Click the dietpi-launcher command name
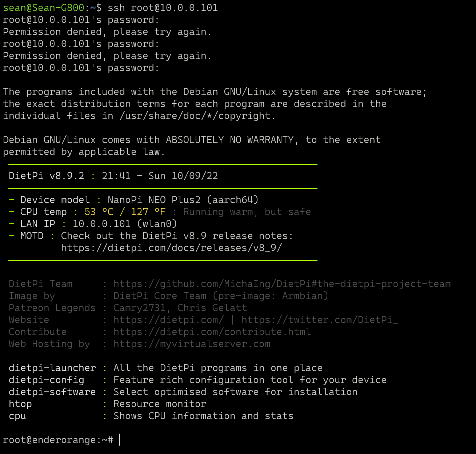This screenshot has width=476, height=454. pyautogui.click(x=52, y=368)
